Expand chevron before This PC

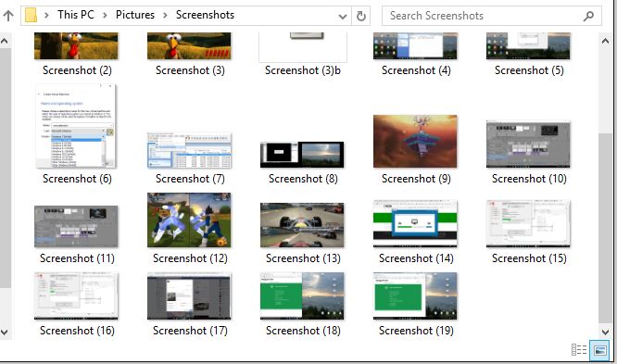[47, 16]
